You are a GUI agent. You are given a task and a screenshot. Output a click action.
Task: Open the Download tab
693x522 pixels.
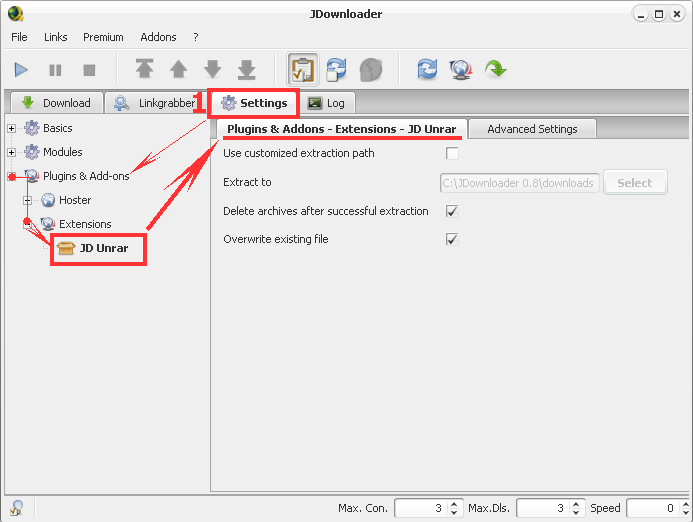[x=57, y=103]
